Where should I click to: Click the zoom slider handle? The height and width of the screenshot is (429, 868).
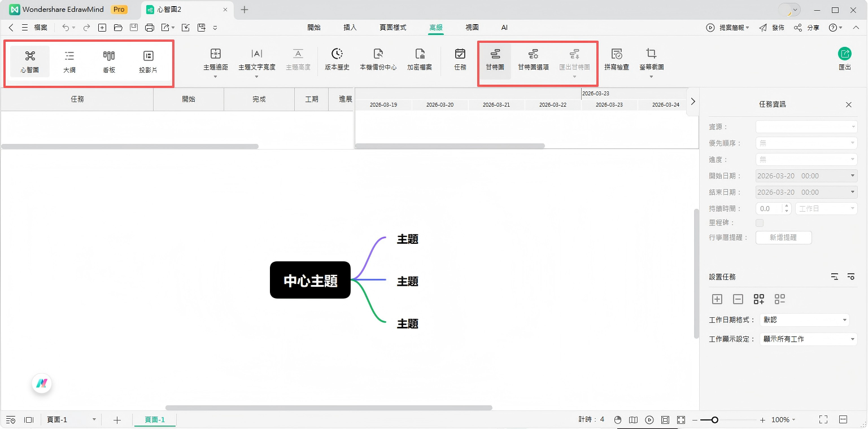point(715,420)
